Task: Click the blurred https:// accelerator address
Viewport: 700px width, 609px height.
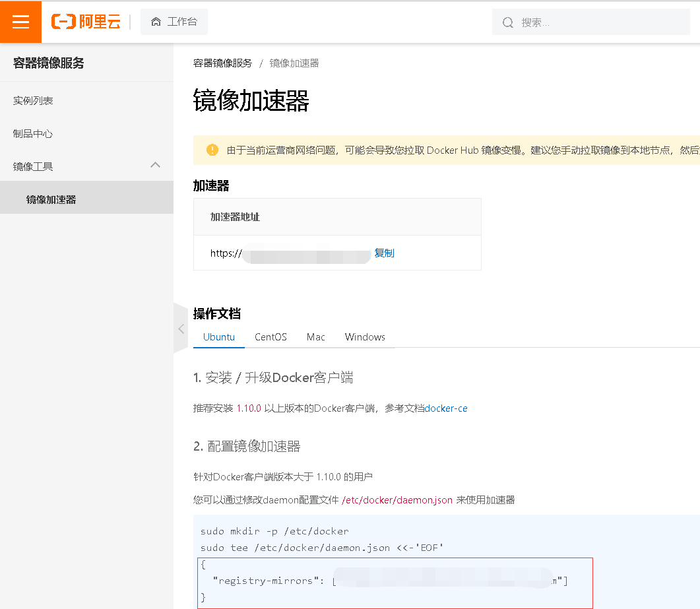Action: tap(290, 253)
